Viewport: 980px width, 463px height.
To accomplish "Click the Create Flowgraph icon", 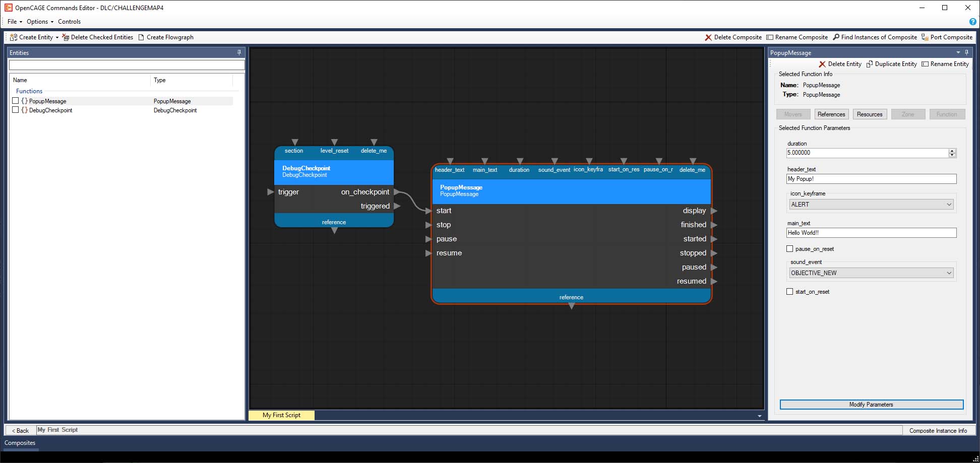I will [141, 37].
